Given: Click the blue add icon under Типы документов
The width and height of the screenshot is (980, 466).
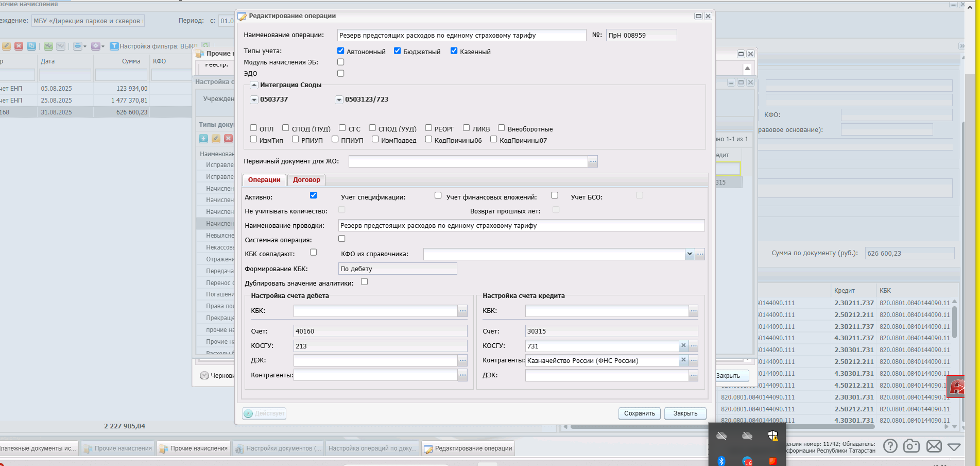Looking at the screenshot, I should (203, 138).
